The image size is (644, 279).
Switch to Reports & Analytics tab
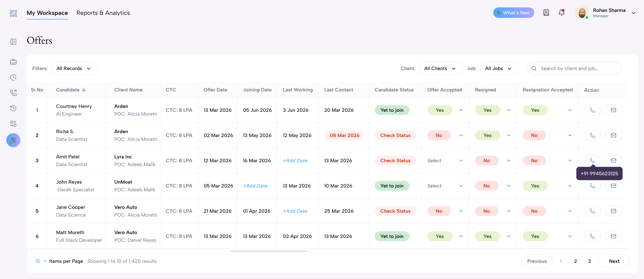click(103, 13)
